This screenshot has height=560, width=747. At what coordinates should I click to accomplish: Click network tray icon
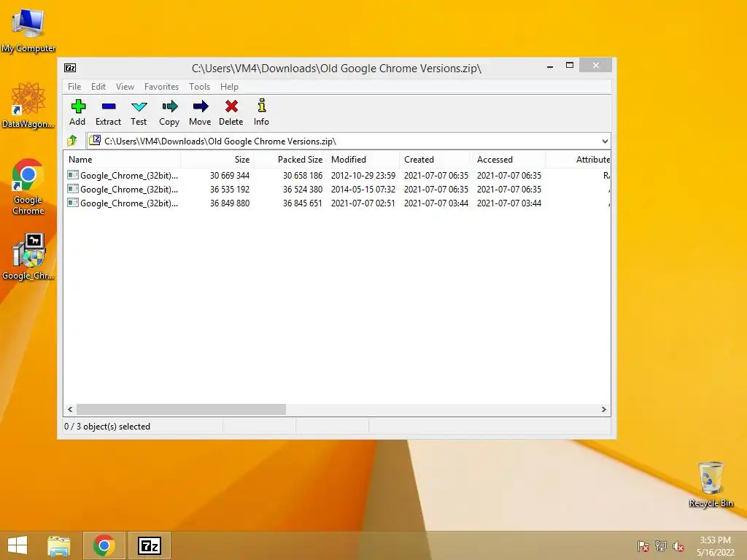(x=661, y=546)
